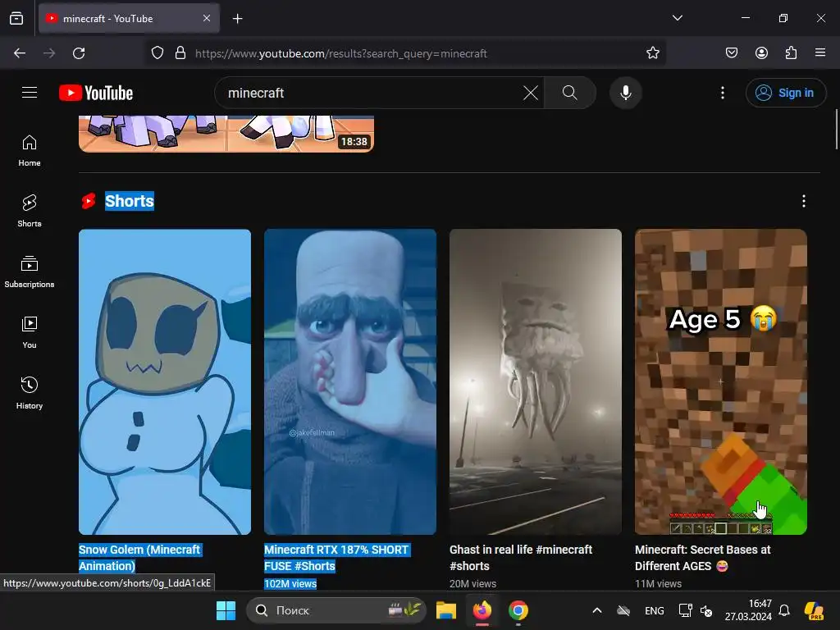The width and height of the screenshot is (840, 630).
Task: Click the Sign in button
Action: [x=785, y=93]
